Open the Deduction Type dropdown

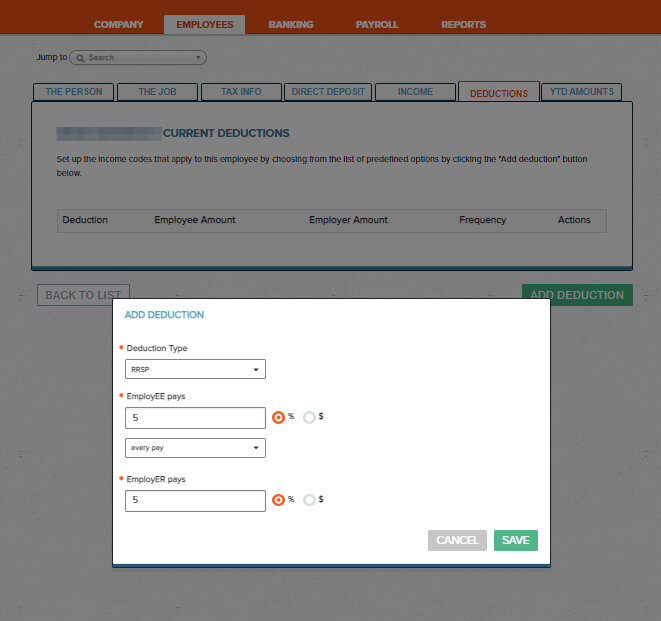[195, 370]
